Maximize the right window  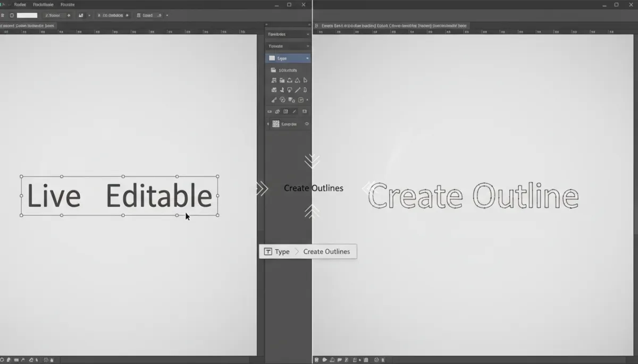point(616,4)
